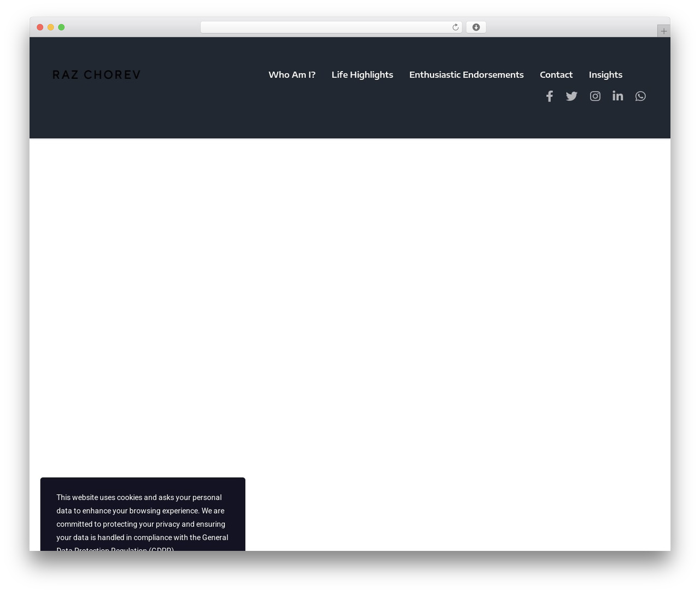Visit the Instagram icon link
Image resolution: width=700 pixels, height=593 pixels.
595,96
